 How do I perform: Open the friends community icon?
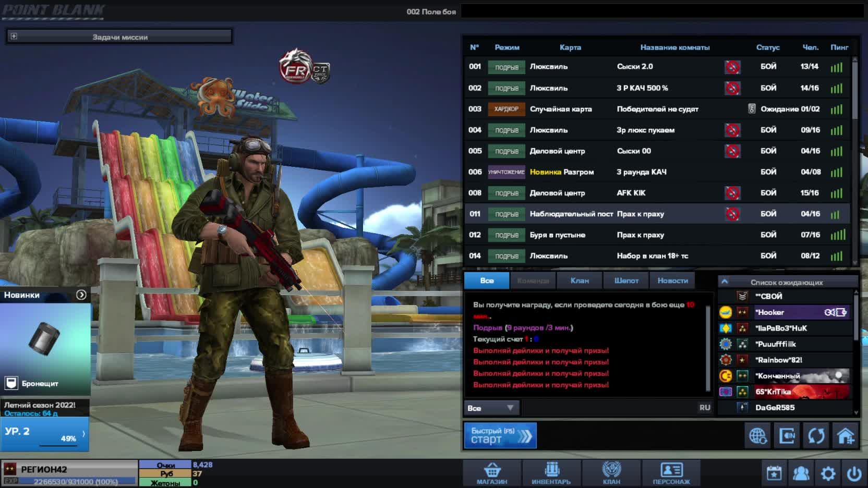[x=801, y=473]
